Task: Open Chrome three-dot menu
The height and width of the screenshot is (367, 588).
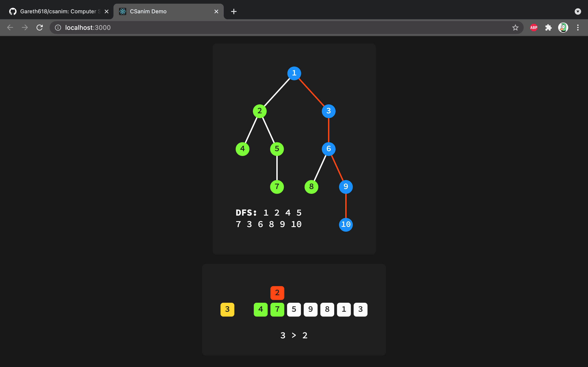Action: point(578,28)
